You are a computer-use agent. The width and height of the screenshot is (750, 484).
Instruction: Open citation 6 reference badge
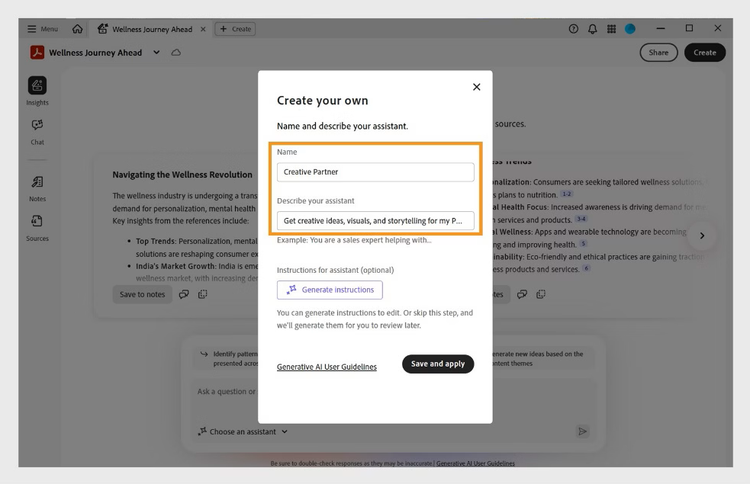coord(586,269)
